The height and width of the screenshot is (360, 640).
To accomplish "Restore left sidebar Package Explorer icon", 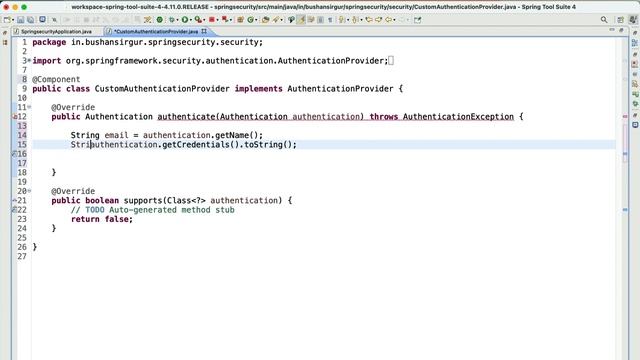I will tap(5, 42).
